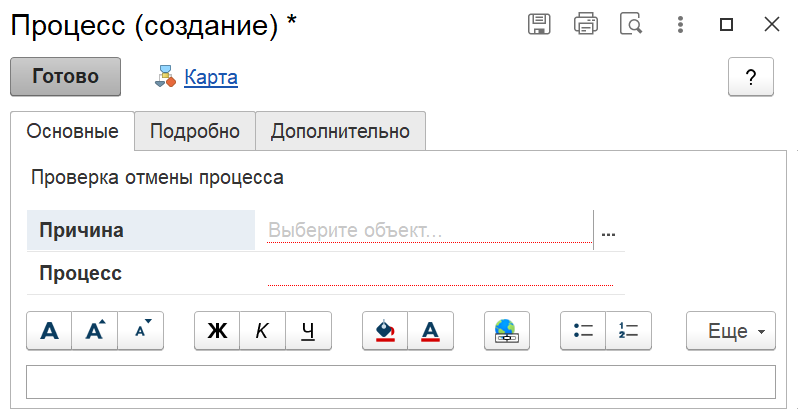Open selection dialog via ellipsis button
Image resolution: width=798 pixels, height=417 pixels.
point(608,231)
